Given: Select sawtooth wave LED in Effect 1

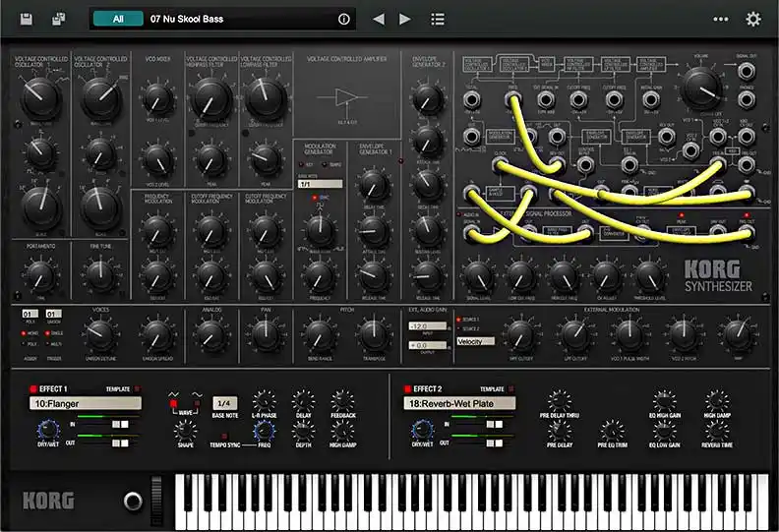Looking at the screenshot, I should 173,404.
